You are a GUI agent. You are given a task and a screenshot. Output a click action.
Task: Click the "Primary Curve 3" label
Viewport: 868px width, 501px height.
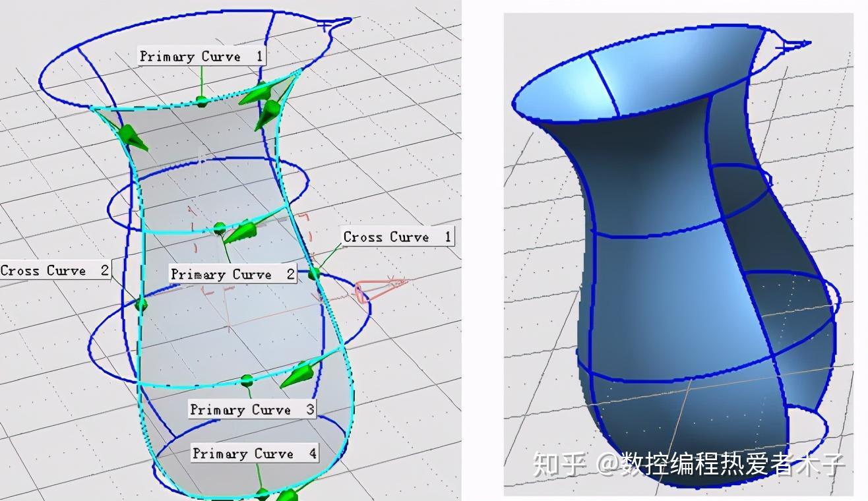click(x=253, y=409)
